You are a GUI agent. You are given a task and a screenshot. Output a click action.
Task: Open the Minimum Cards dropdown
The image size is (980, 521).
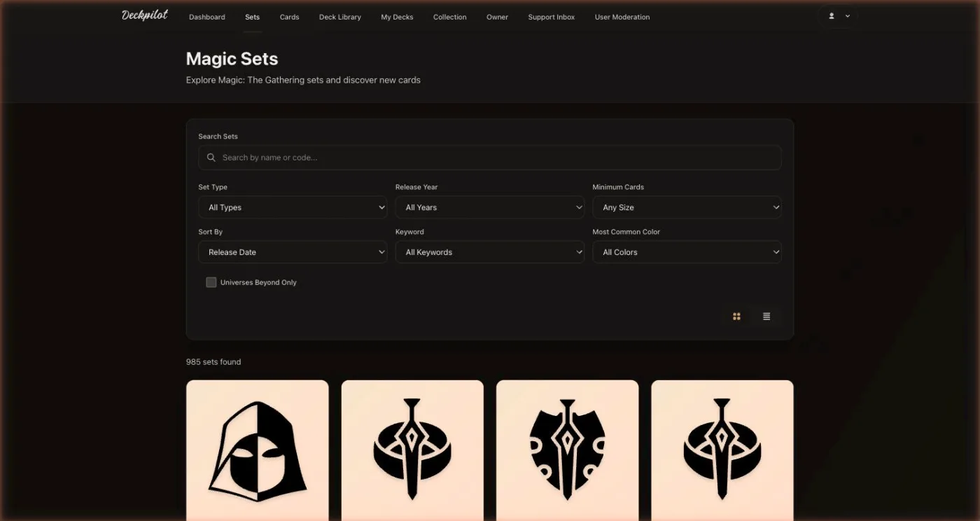687,207
